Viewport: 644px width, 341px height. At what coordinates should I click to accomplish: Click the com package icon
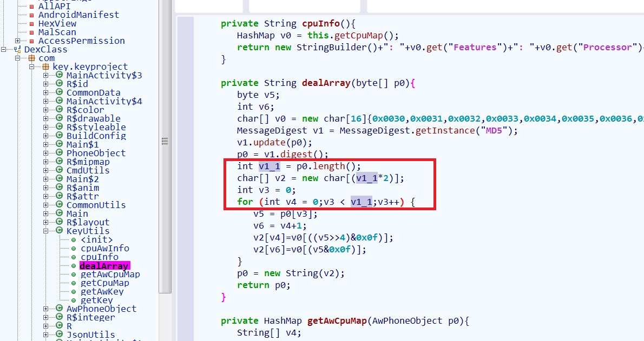(32, 58)
